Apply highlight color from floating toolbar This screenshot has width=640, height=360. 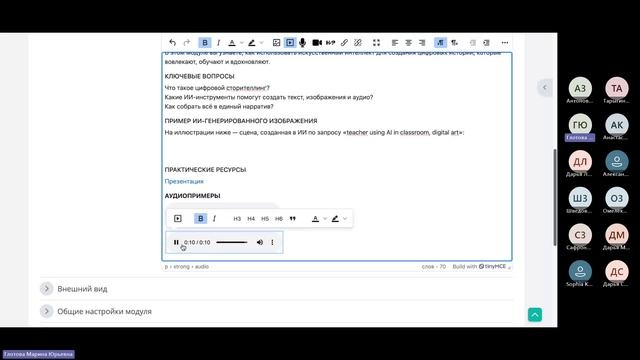(x=335, y=219)
